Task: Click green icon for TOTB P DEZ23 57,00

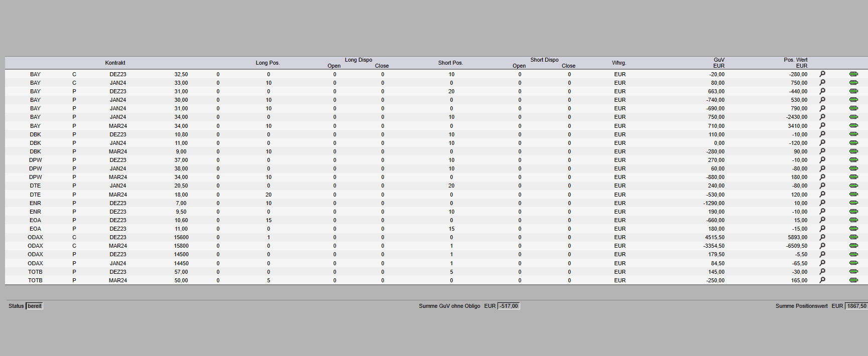Action: click(853, 272)
